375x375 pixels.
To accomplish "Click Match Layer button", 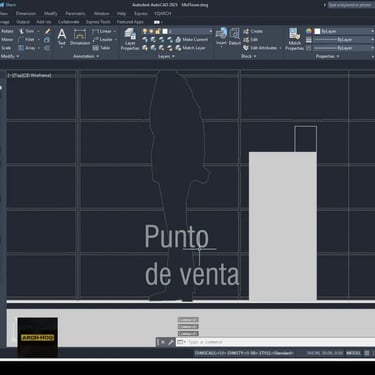I will coord(190,48).
